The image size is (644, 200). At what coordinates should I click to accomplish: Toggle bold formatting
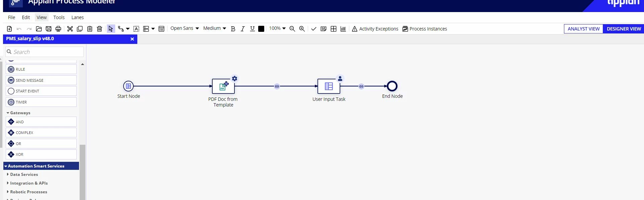[x=233, y=29]
